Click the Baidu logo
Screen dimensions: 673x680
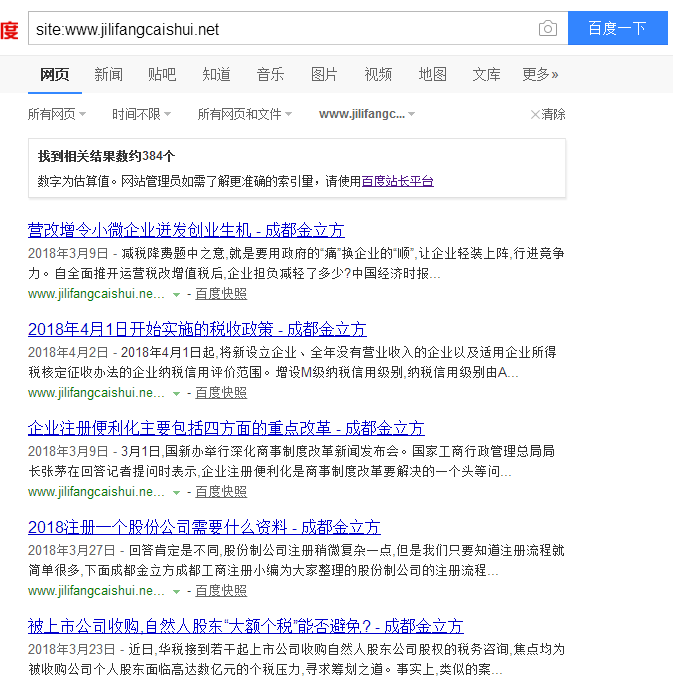click(x=9, y=30)
